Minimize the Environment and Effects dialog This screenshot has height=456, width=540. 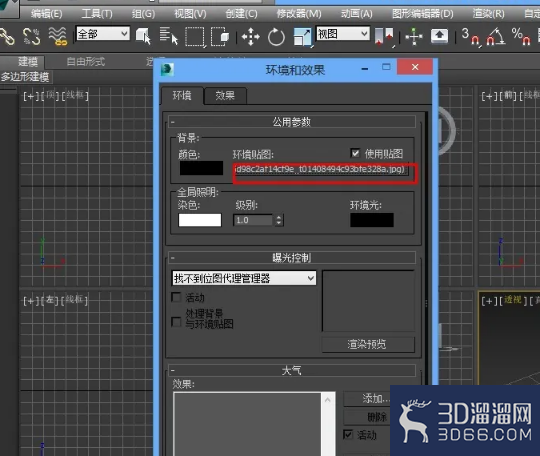click(x=365, y=69)
